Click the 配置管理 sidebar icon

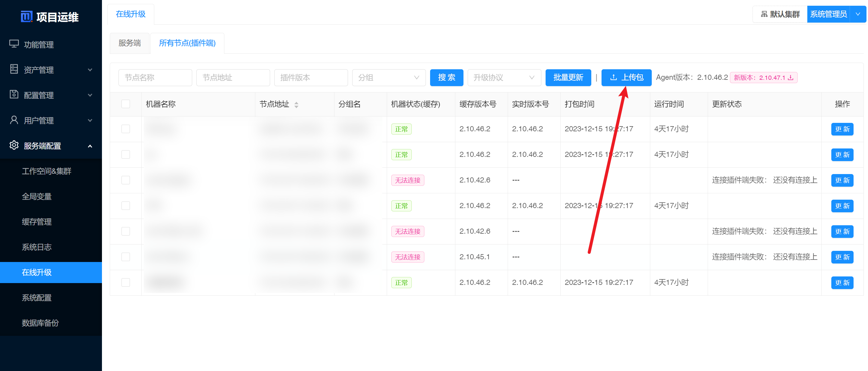[x=14, y=95]
